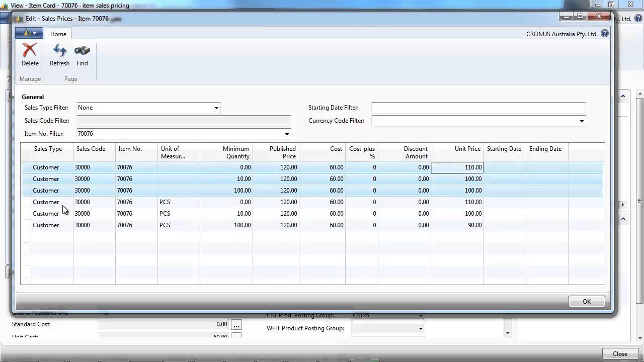Switch to the Home ribbon tab
644x362 pixels.
pyautogui.click(x=58, y=34)
